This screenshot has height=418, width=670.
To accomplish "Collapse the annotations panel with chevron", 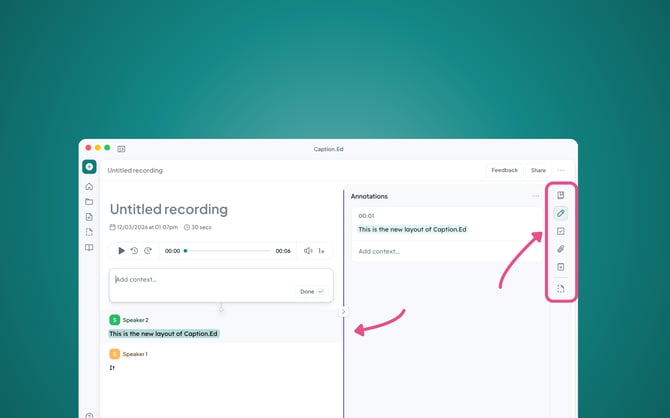I will tap(343, 312).
